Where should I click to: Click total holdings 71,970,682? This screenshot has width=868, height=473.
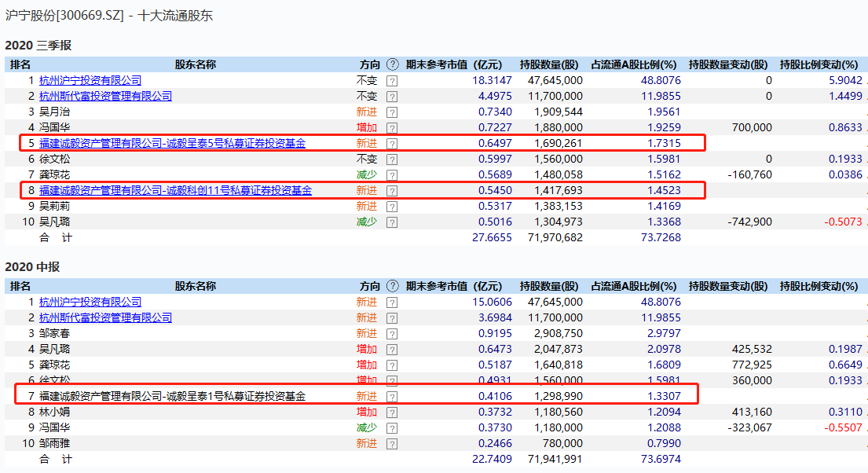point(555,237)
